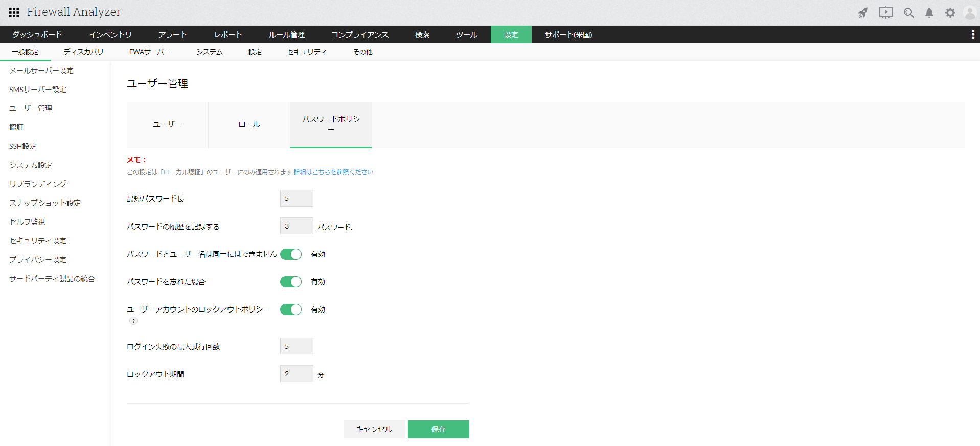Open the サポート(米国) menu

click(x=568, y=34)
